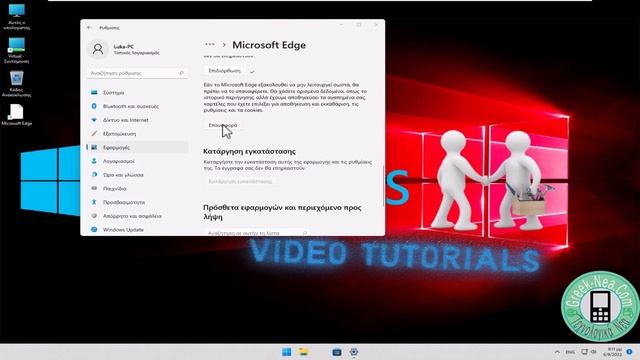This screenshot has height=360, width=640.
Task: Open Απόρρητο και ασφάλεια settings
Action: (x=137, y=216)
